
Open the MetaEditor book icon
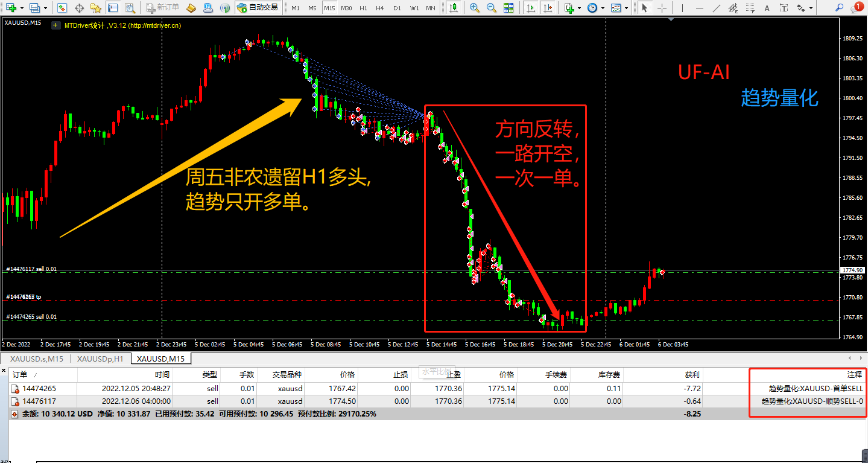191,8
